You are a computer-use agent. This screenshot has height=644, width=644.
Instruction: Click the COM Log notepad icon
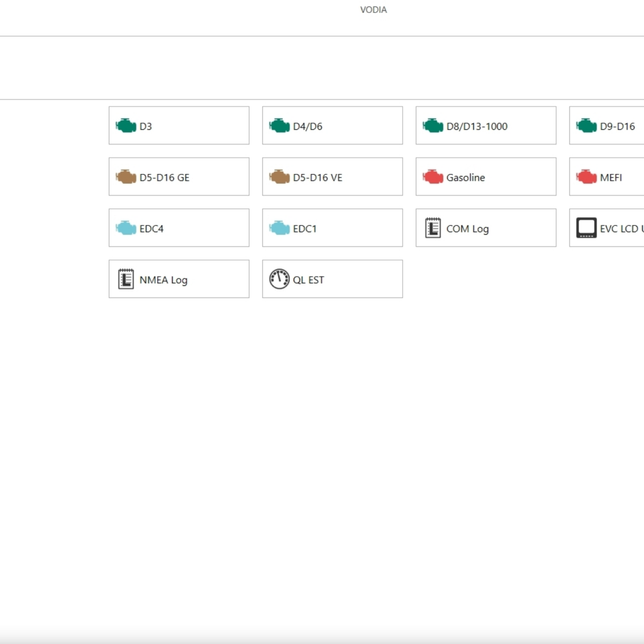coord(433,228)
